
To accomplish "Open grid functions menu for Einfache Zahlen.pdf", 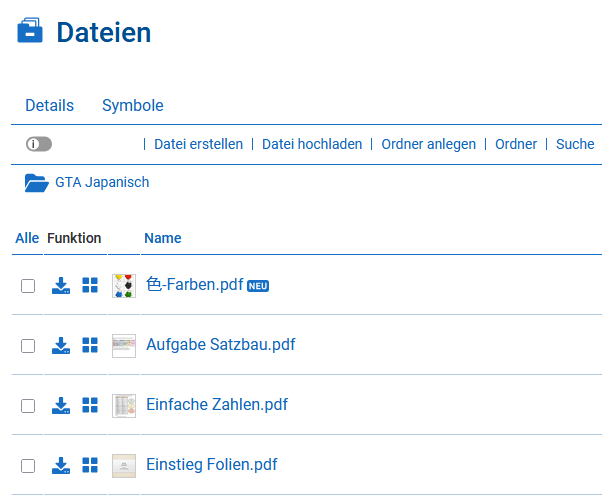I will 90,406.
